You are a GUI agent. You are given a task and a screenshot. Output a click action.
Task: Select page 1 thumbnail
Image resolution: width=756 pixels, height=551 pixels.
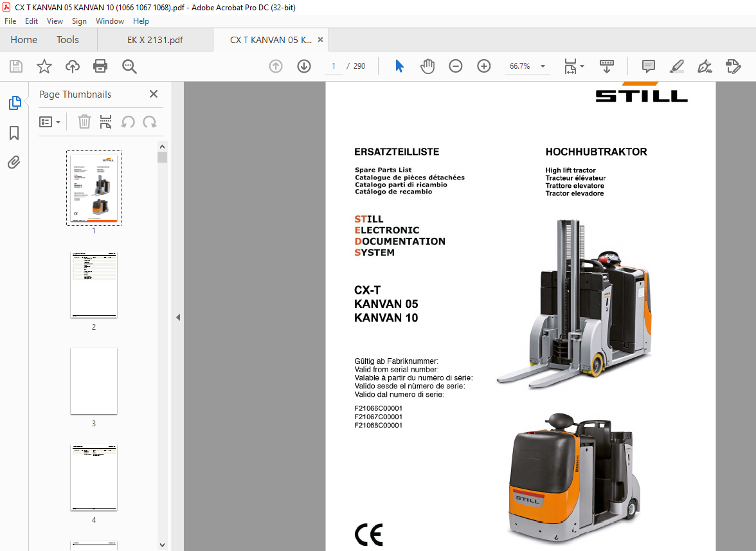click(x=94, y=188)
